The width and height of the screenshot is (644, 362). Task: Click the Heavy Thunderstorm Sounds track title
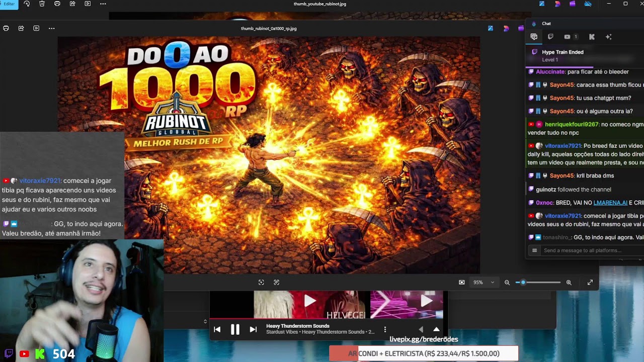(x=298, y=326)
